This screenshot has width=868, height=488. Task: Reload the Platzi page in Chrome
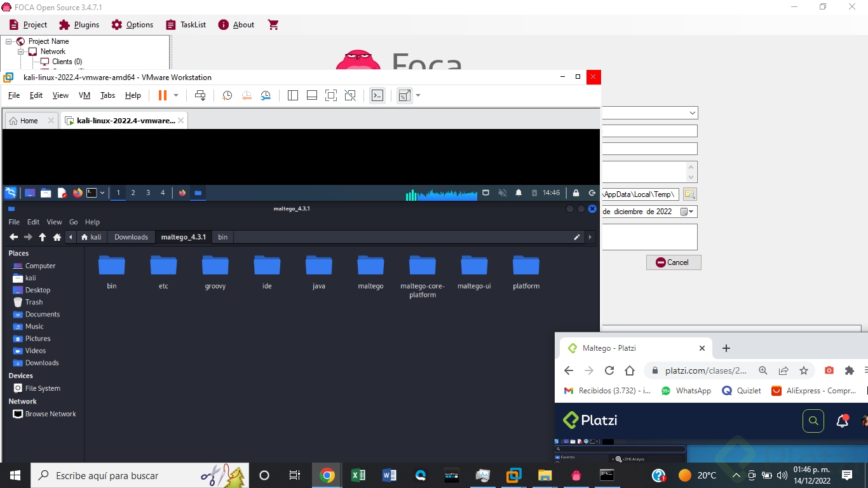(x=609, y=370)
